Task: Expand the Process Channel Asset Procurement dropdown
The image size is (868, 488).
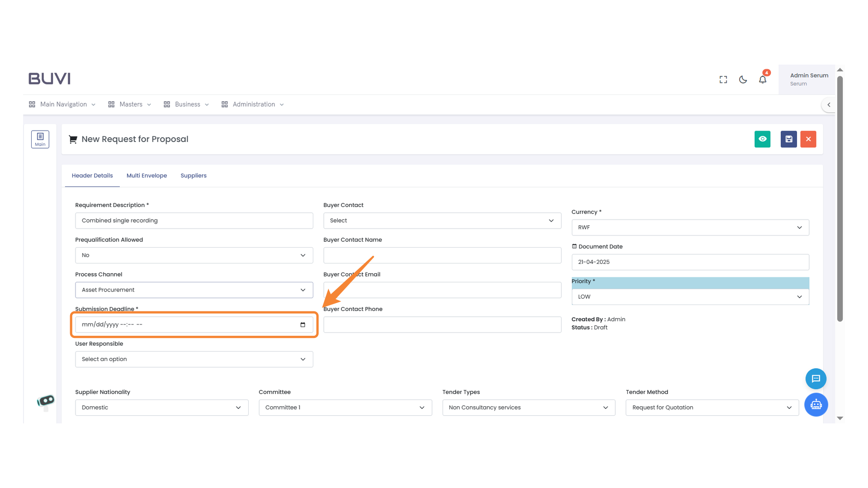Action: 194,290
